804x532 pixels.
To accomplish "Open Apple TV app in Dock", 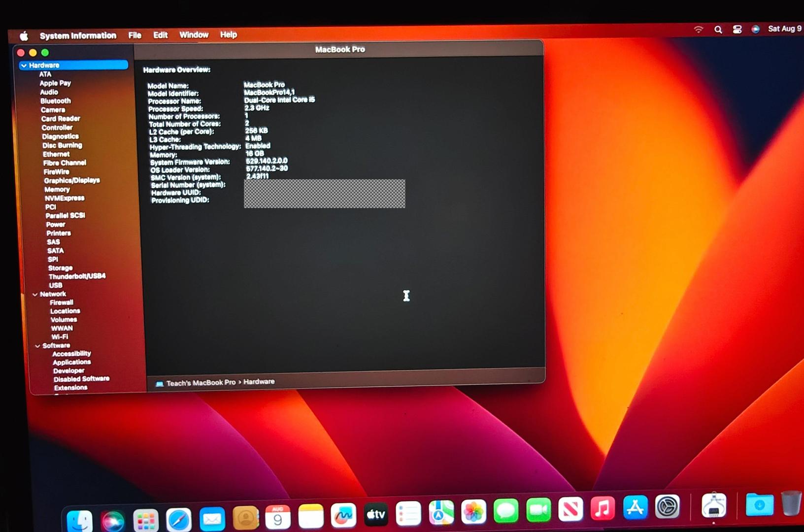I will 376,515.
